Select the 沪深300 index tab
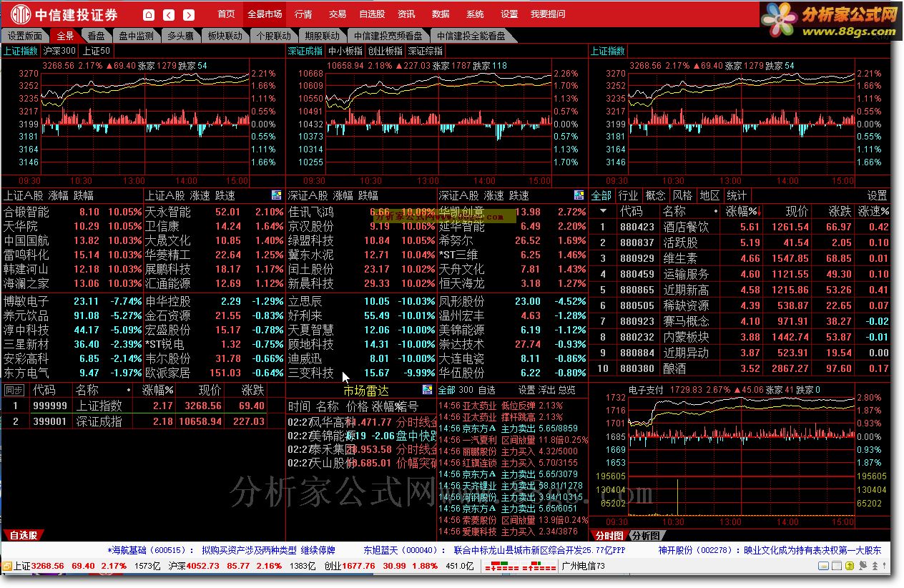 (x=59, y=51)
